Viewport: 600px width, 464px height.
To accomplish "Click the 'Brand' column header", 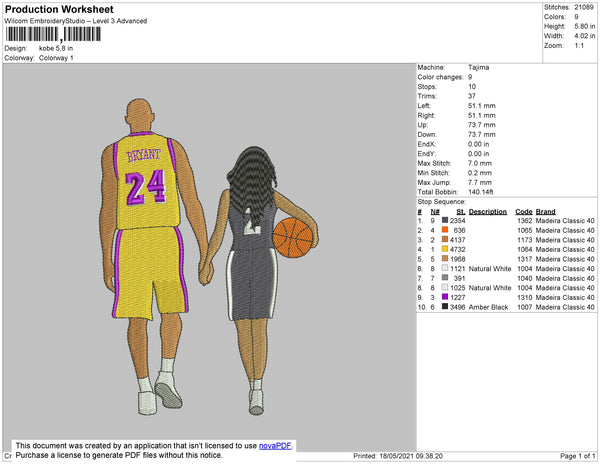I will coord(546,212).
